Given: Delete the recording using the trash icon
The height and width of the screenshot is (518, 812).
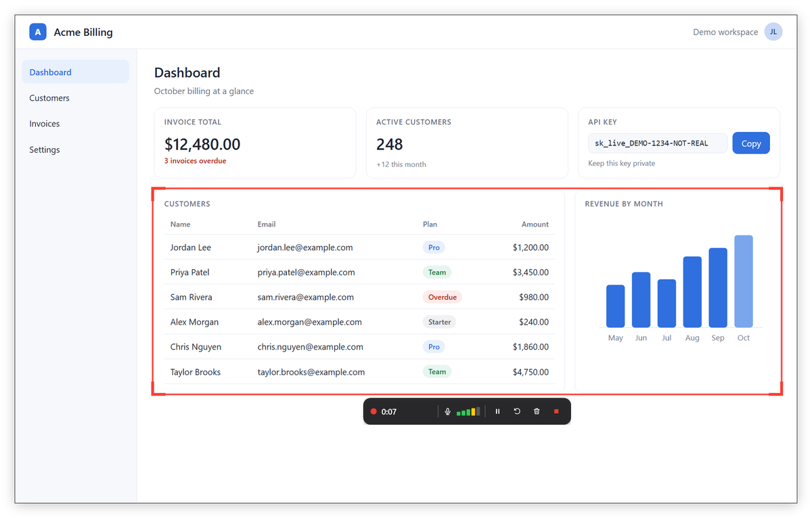Looking at the screenshot, I should [x=537, y=411].
